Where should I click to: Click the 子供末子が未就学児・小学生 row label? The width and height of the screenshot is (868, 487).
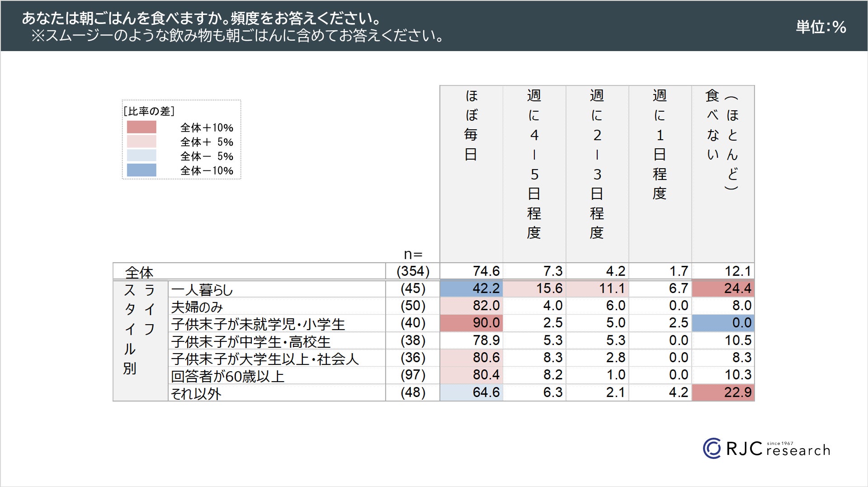[258, 324]
